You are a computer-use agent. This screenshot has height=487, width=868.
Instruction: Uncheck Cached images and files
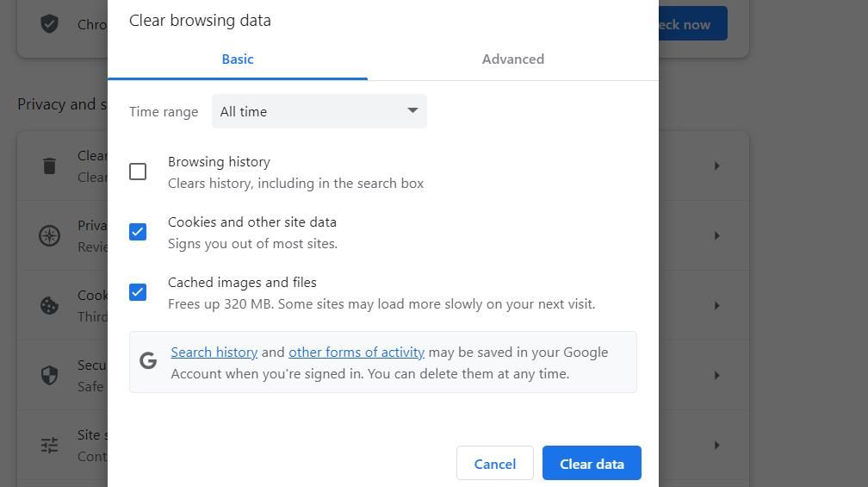click(138, 292)
